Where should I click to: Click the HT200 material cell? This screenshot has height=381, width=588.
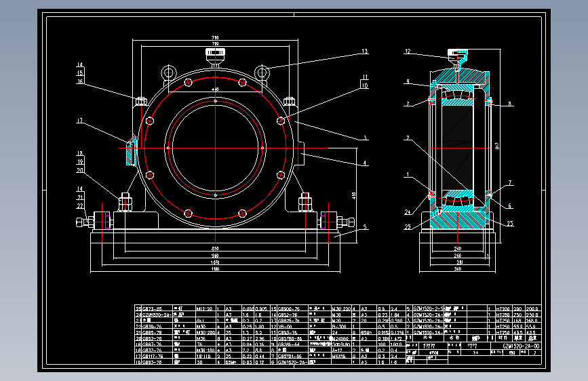[x=503, y=309]
